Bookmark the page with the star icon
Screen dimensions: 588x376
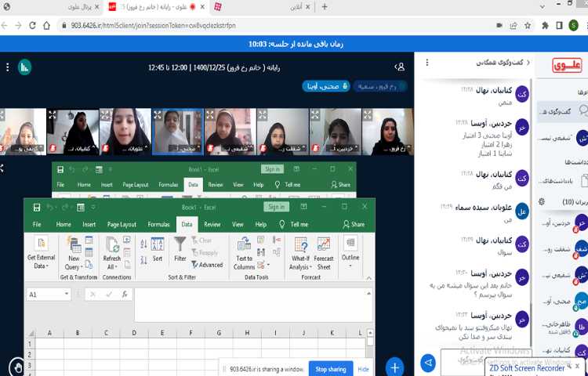click(528, 26)
